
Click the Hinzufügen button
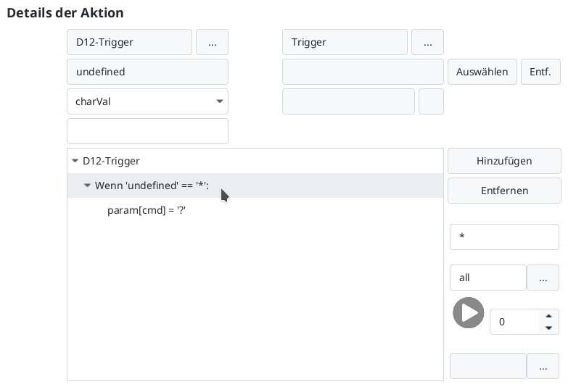point(504,161)
